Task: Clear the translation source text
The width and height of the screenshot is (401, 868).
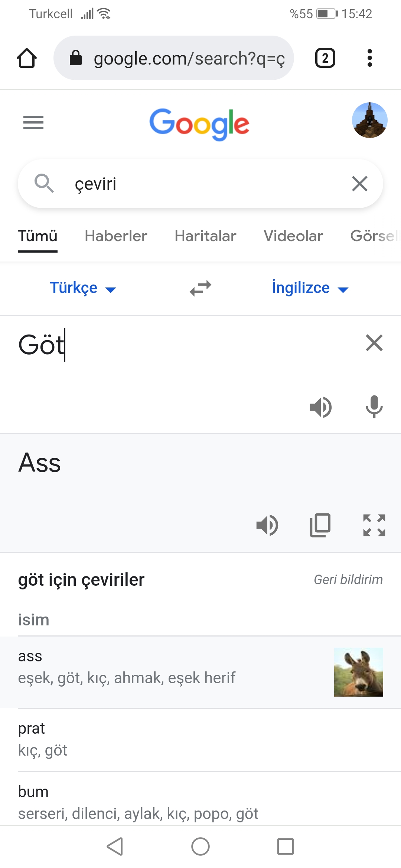Action: tap(374, 343)
